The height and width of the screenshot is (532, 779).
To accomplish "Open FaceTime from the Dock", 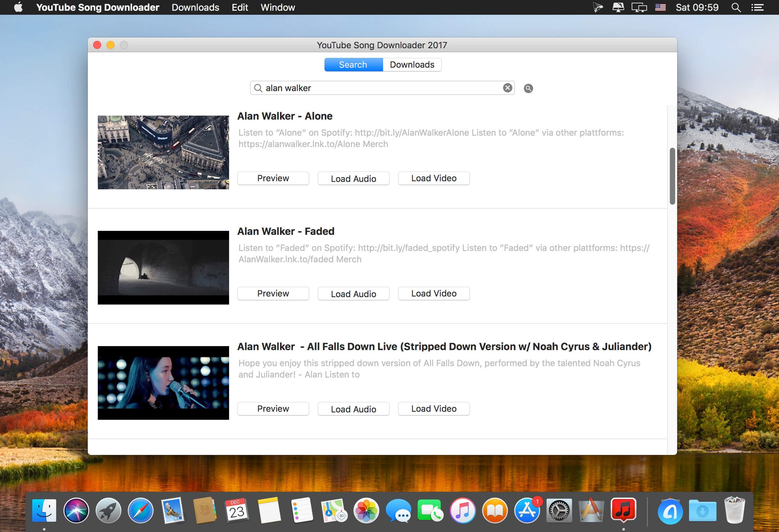I will pyautogui.click(x=430, y=511).
